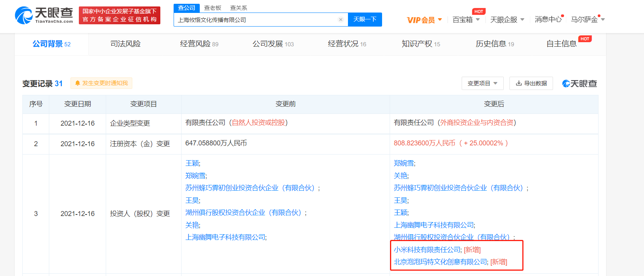The width and height of the screenshot is (644, 276).
Task: Open 郑婉雪 link in 变更前 column
Action: pos(196,176)
